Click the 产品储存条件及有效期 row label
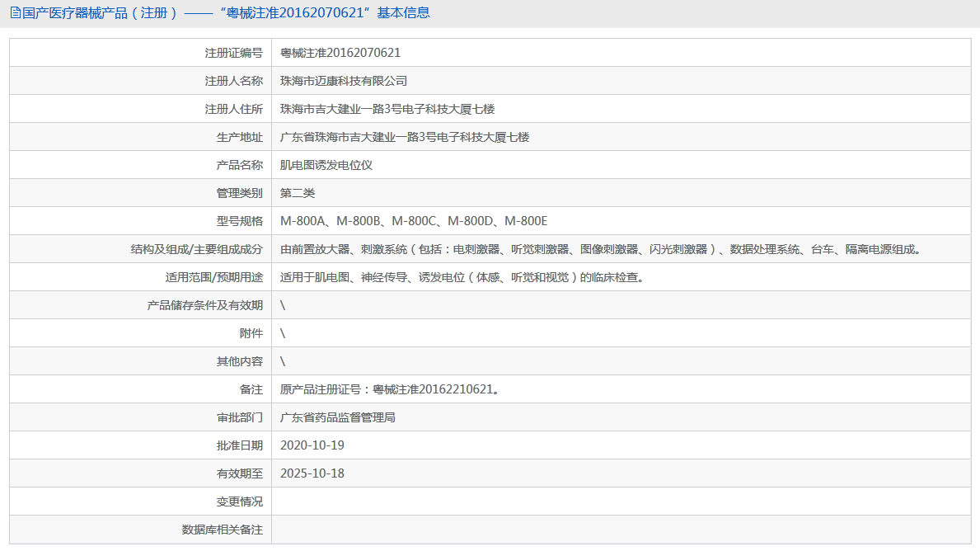980x551 pixels. (x=204, y=305)
